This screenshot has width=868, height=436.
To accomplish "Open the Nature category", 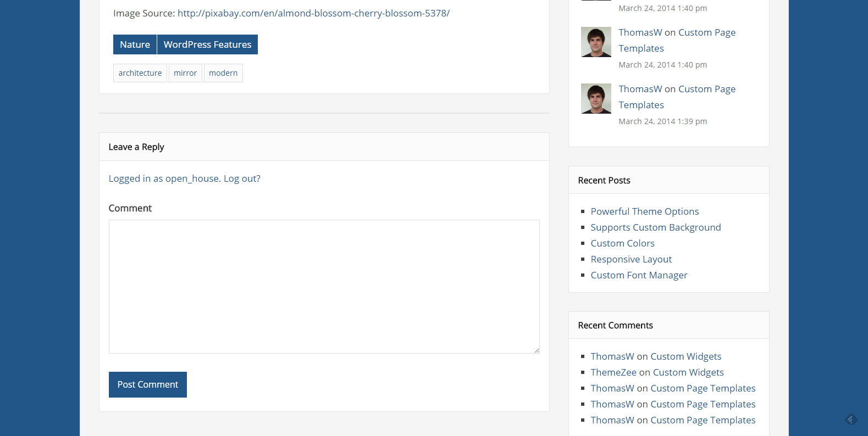I will click(x=135, y=44).
